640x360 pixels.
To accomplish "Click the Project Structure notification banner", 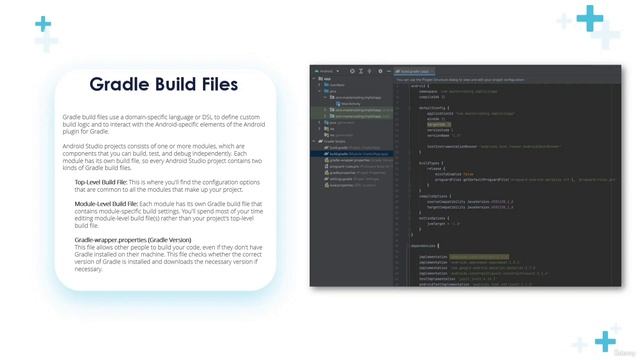I will pyautogui.click(x=508, y=80).
